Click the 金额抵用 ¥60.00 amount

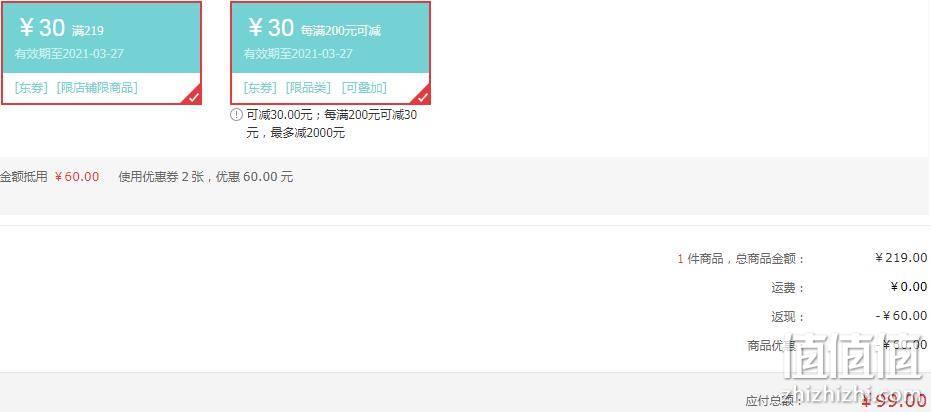click(77, 177)
